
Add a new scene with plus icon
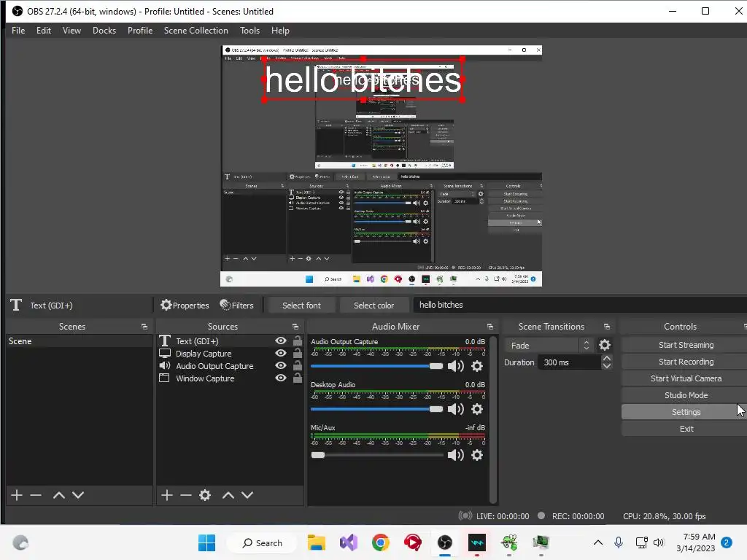point(17,495)
